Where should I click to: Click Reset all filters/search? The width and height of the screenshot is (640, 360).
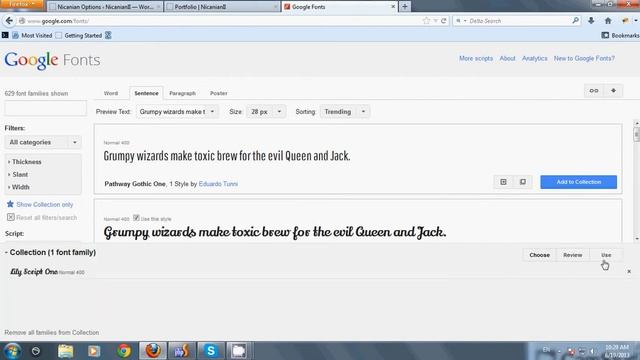click(47, 218)
